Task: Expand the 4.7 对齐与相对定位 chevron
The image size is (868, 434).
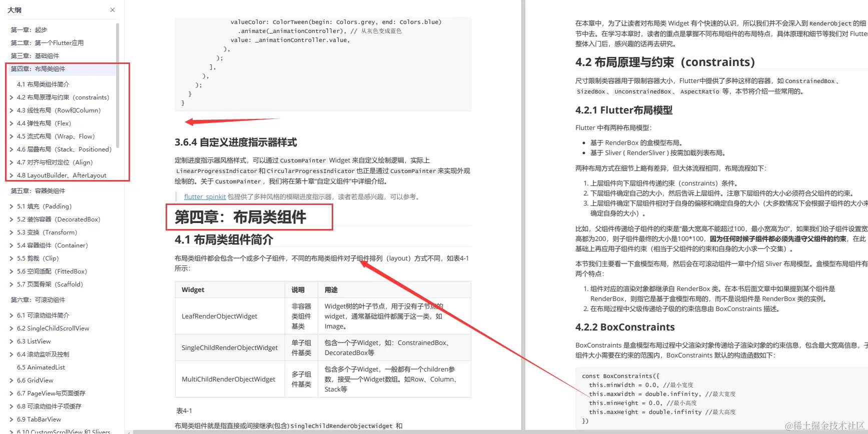Action: click(12, 162)
